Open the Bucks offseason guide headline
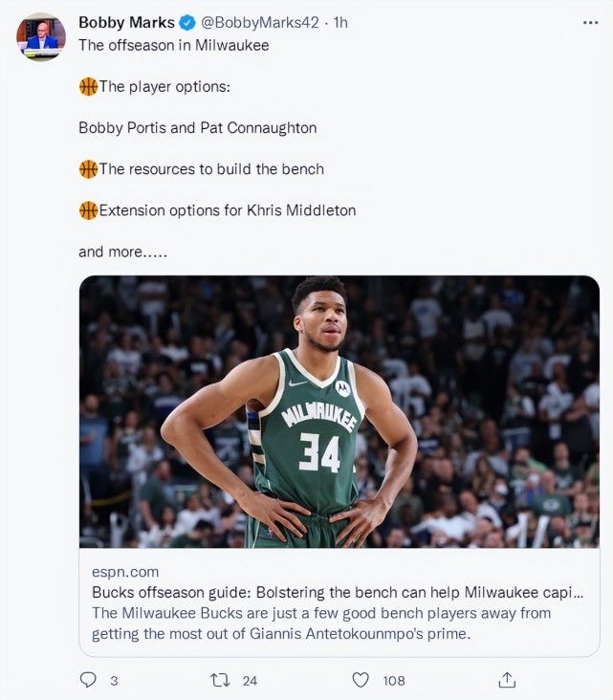The height and width of the screenshot is (700, 613). pos(337,593)
